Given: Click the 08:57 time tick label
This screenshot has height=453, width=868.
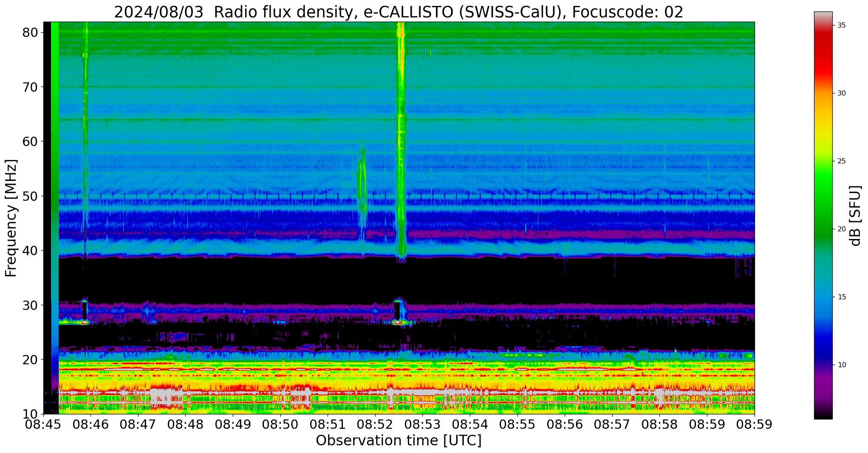Looking at the screenshot, I should point(612,425).
